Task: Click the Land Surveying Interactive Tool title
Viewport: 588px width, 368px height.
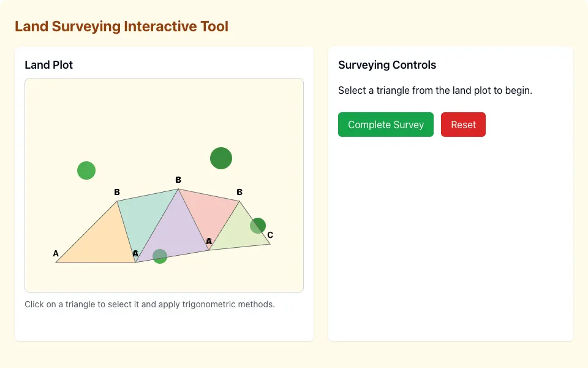Action: point(121,26)
